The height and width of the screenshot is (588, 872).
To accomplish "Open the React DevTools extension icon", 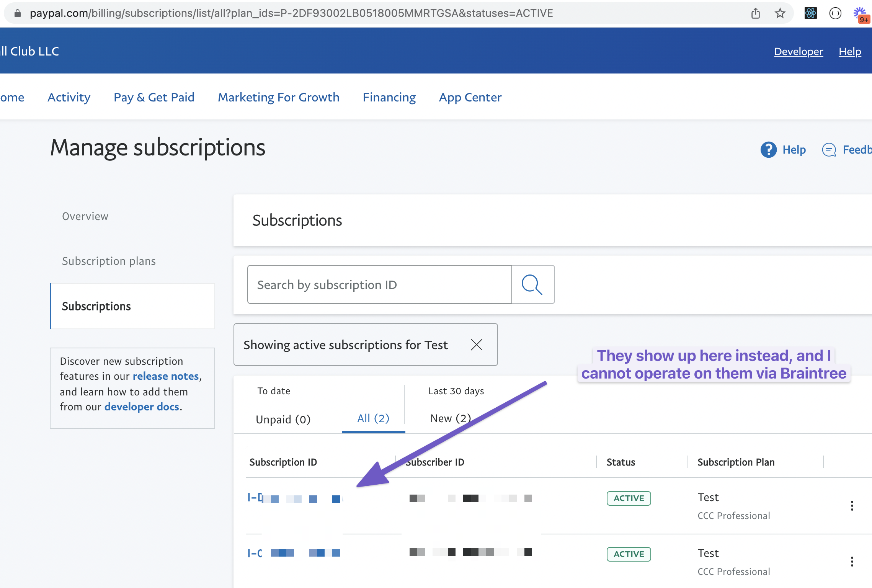I will point(810,13).
